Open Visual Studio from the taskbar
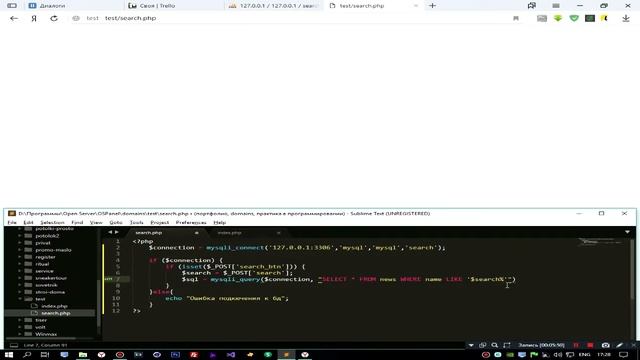The image size is (640, 360). (x=231, y=355)
